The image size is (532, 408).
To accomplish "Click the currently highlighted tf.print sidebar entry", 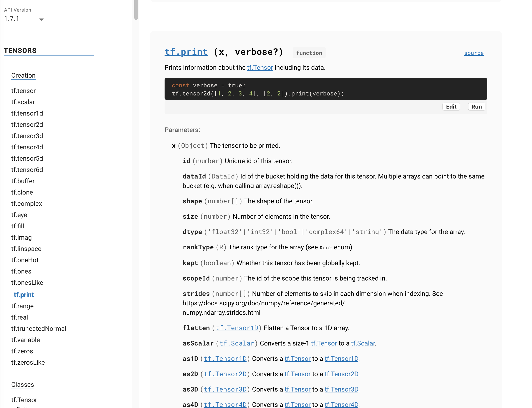I will (24, 294).
